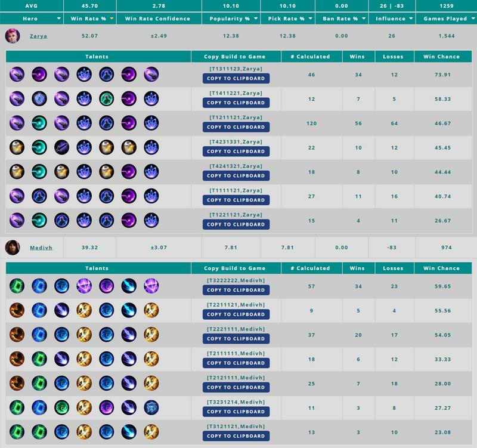Screen dimensions: 477x448
Task: Click first orange raven icon in T2211121 row
Action: coord(17,310)
